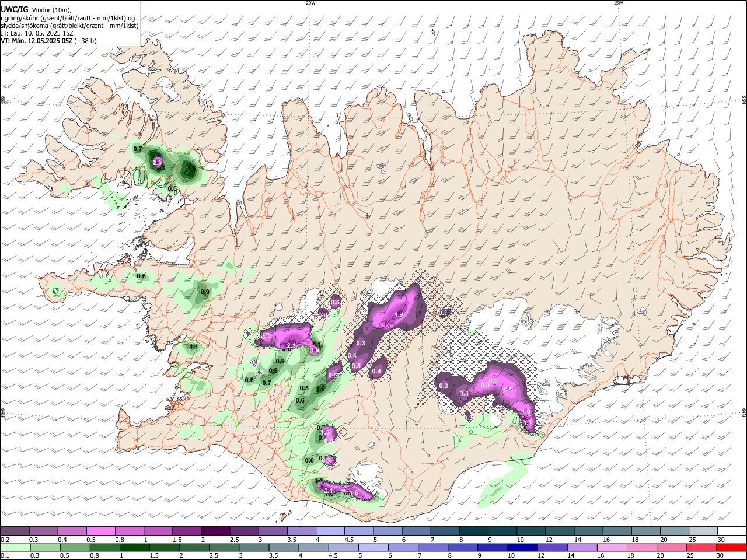Click the 0.6 value on Snæfellsnes peninsula
This screenshot has width=747, height=560.
[141, 276]
